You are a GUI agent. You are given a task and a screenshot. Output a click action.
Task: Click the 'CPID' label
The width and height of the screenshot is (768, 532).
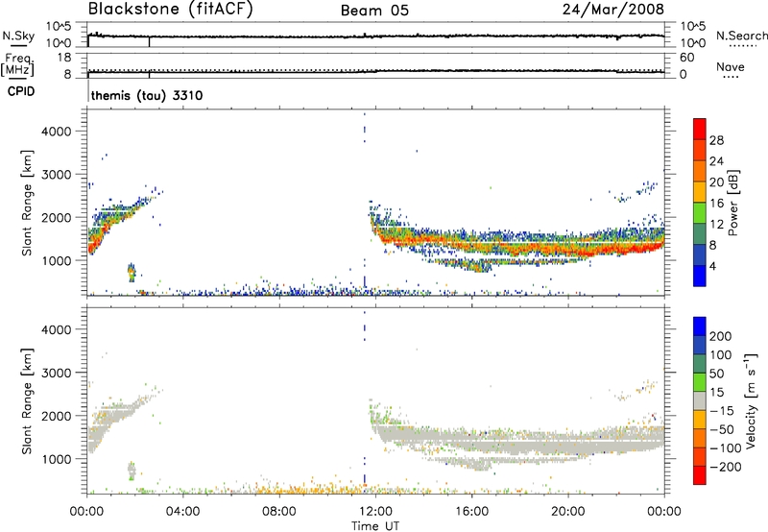pos(21,91)
